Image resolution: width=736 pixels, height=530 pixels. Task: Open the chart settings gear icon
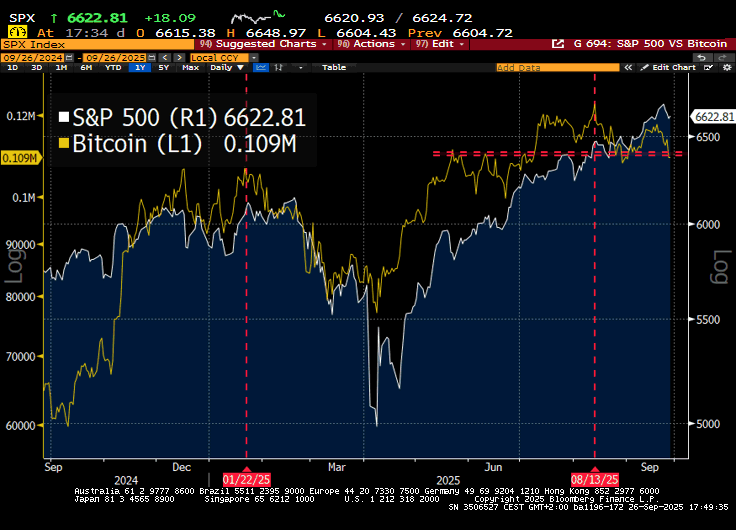coord(728,68)
